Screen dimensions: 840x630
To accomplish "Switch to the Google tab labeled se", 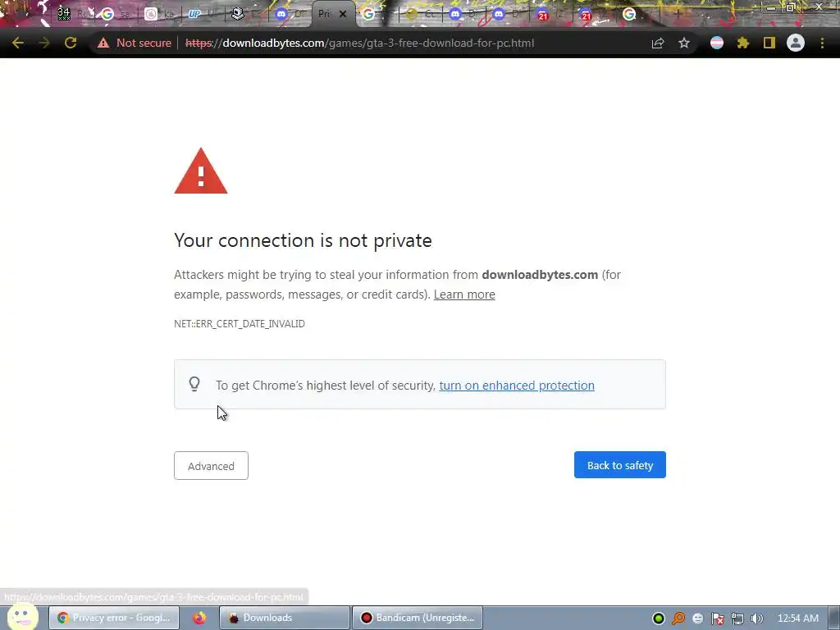I will [x=115, y=14].
